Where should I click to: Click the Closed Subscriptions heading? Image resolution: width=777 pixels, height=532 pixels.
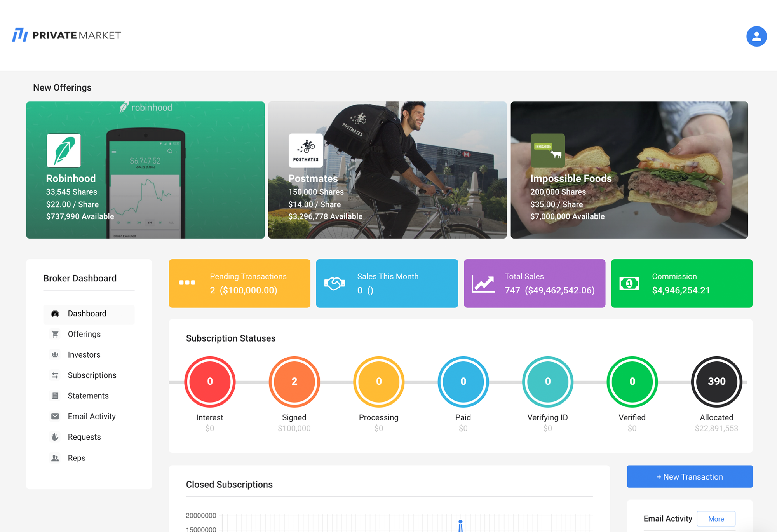[x=229, y=485]
